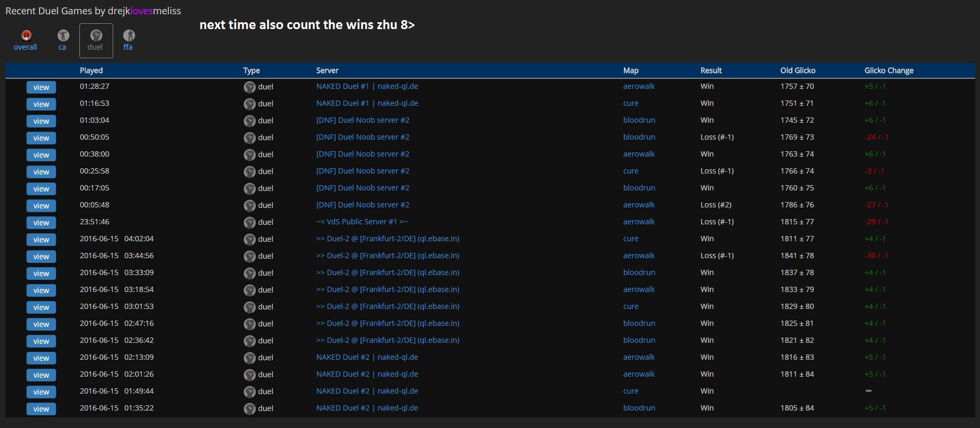Screen dimensions: 980x428
Task: Select the ffa game type icon
Action: [129, 36]
